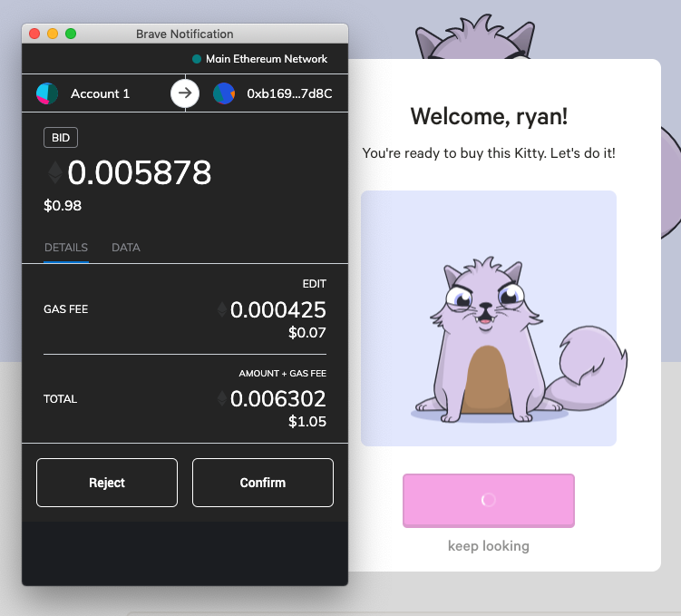
Task: Click the gas fee amount 0.000425
Action: point(278,309)
